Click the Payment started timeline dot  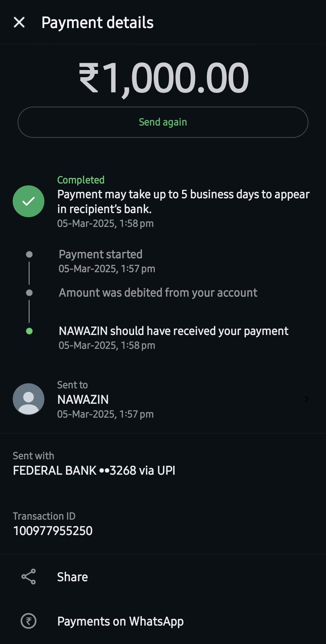pyautogui.click(x=29, y=254)
